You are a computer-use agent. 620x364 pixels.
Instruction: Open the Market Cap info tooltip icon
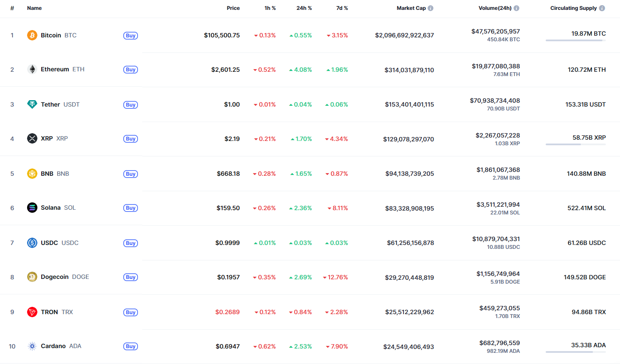pos(431,8)
